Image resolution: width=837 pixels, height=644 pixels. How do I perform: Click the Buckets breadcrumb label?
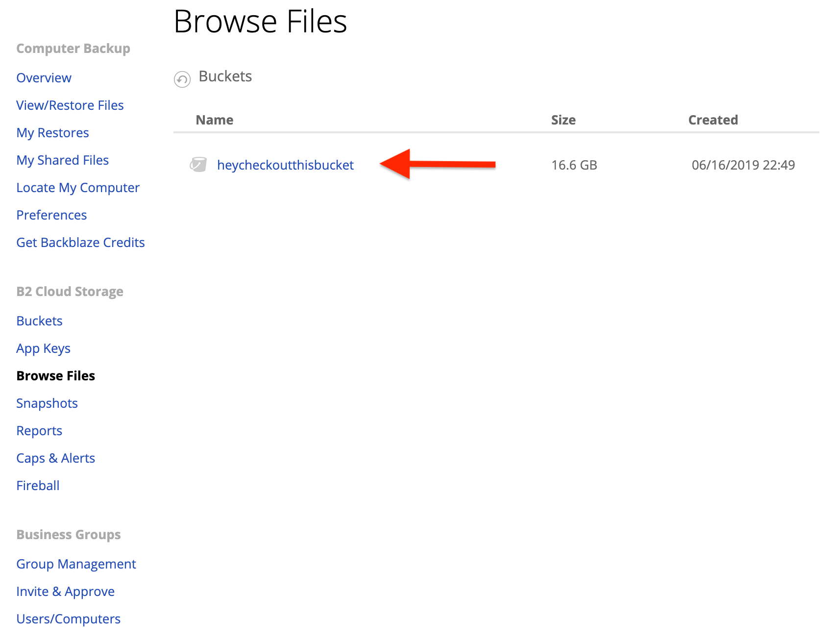[x=225, y=76]
